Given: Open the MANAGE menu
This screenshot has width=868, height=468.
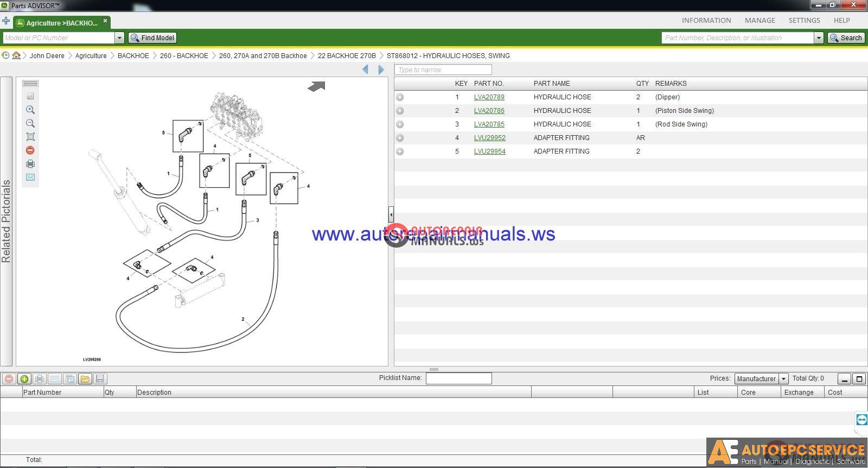Looking at the screenshot, I should pos(759,21).
